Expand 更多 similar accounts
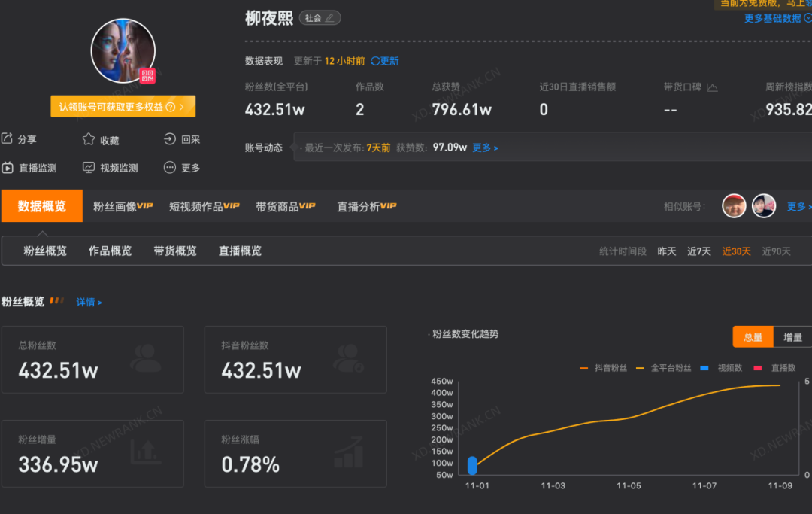 (797, 206)
